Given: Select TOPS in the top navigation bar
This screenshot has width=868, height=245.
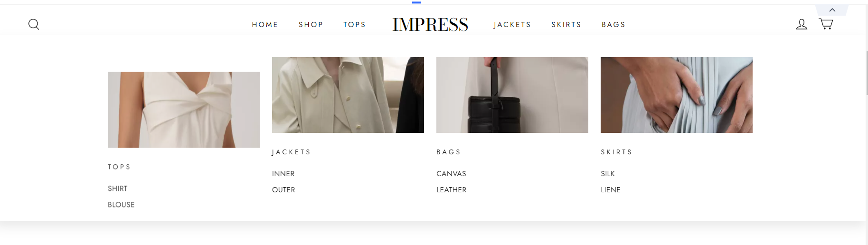Looking at the screenshot, I should point(355,25).
